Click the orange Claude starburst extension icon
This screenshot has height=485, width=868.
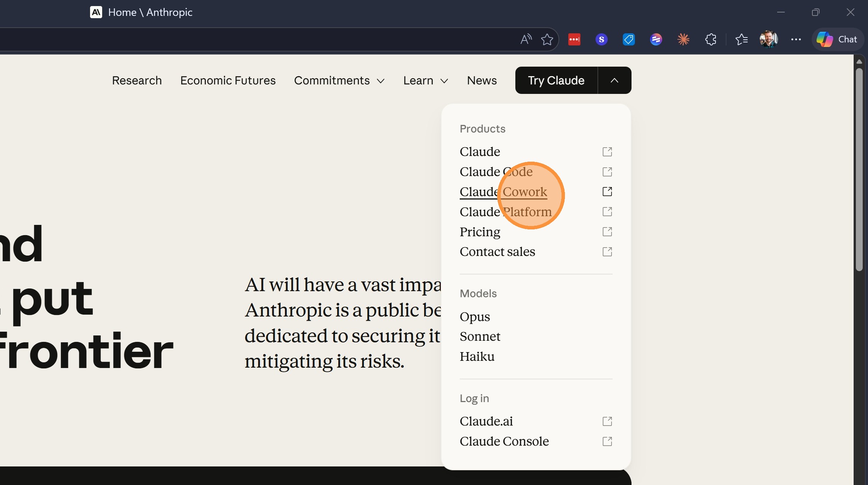click(683, 39)
